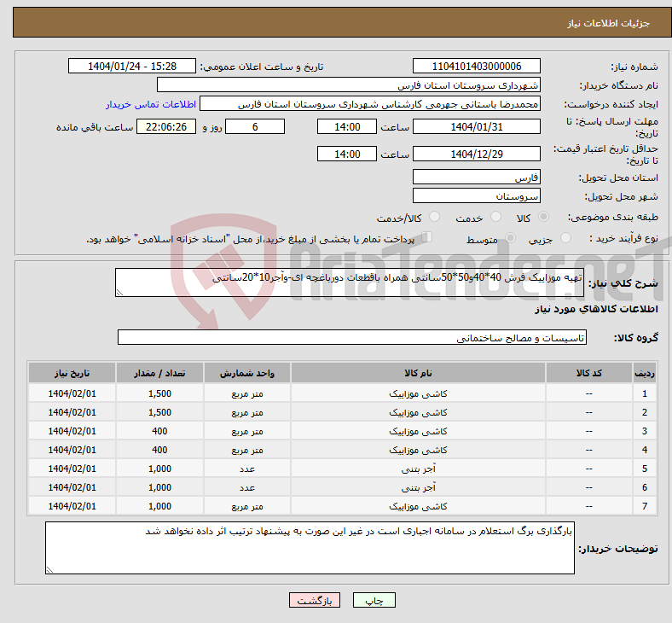The image size is (672, 623).
Task: Click the response deadline time 14:00 field
Action: (x=347, y=127)
